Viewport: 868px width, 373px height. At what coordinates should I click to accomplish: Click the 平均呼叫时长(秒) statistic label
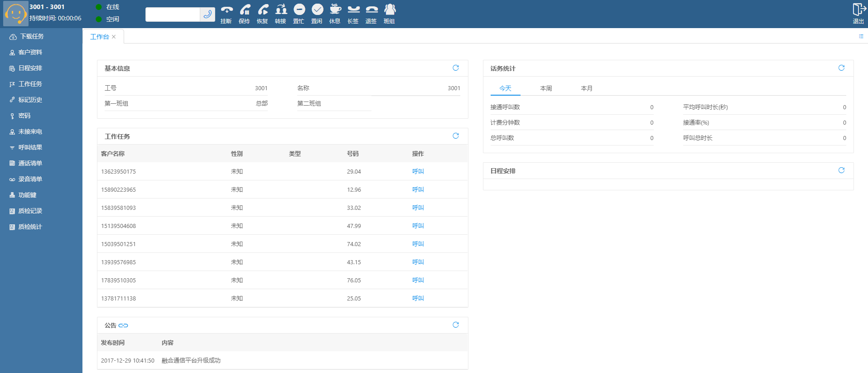[705, 107]
